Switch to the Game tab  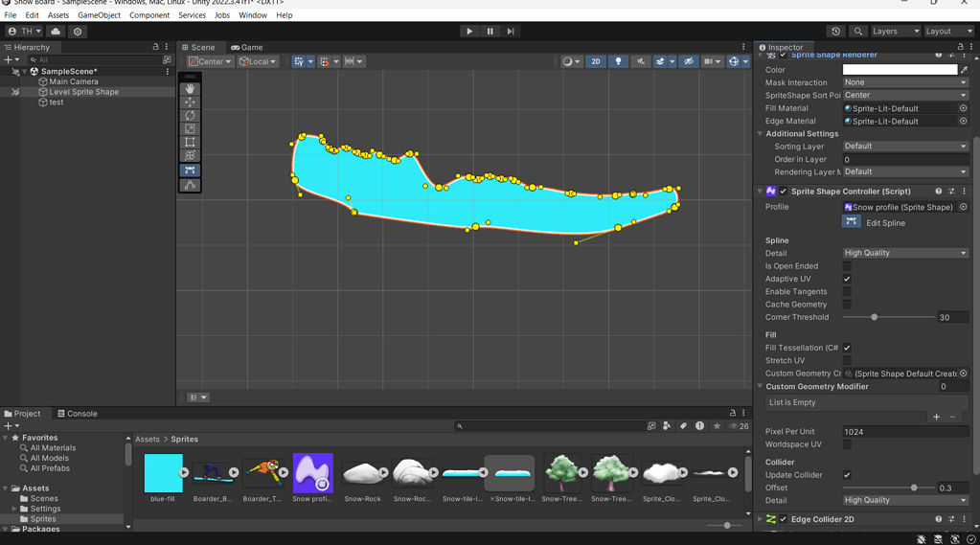247,47
